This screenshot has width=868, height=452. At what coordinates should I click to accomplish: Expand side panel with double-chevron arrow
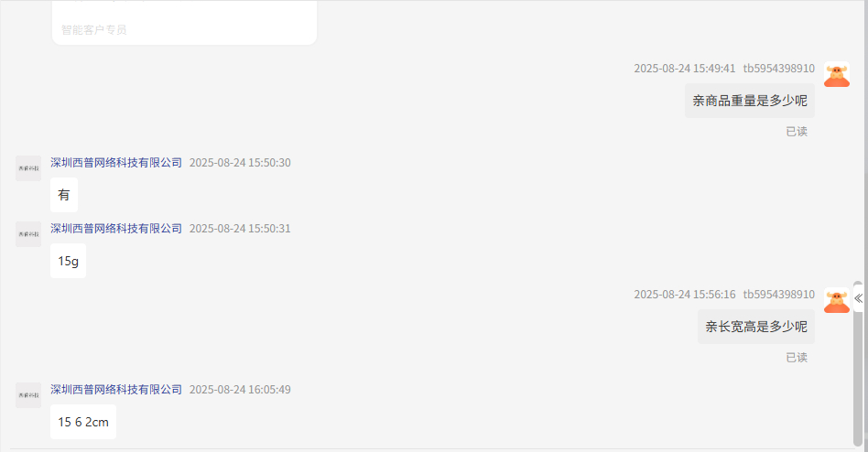point(859,298)
